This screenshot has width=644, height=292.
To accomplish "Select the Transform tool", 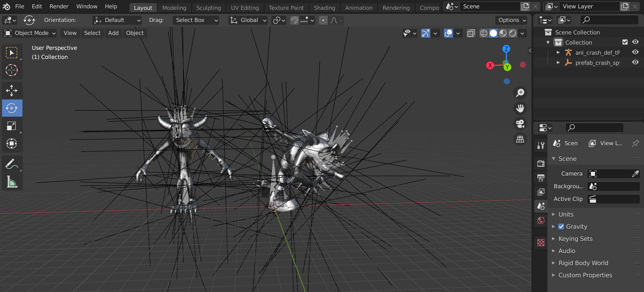I will 12,143.
